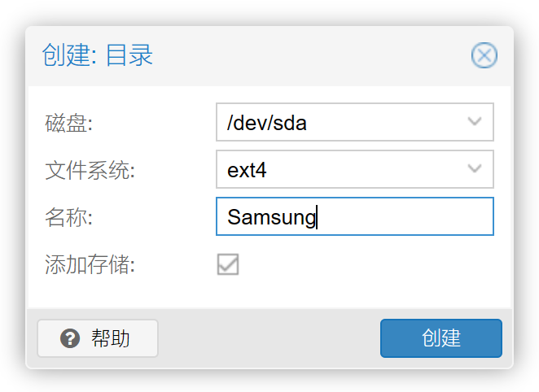Click the 创建: 目录 dialog title
The height and width of the screenshot is (392, 539).
[97, 55]
